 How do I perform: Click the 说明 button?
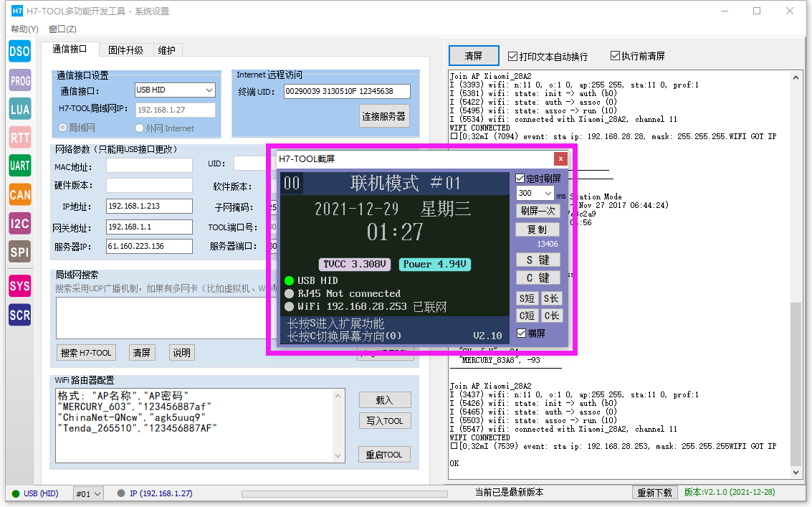pyautogui.click(x=182, y=353)
